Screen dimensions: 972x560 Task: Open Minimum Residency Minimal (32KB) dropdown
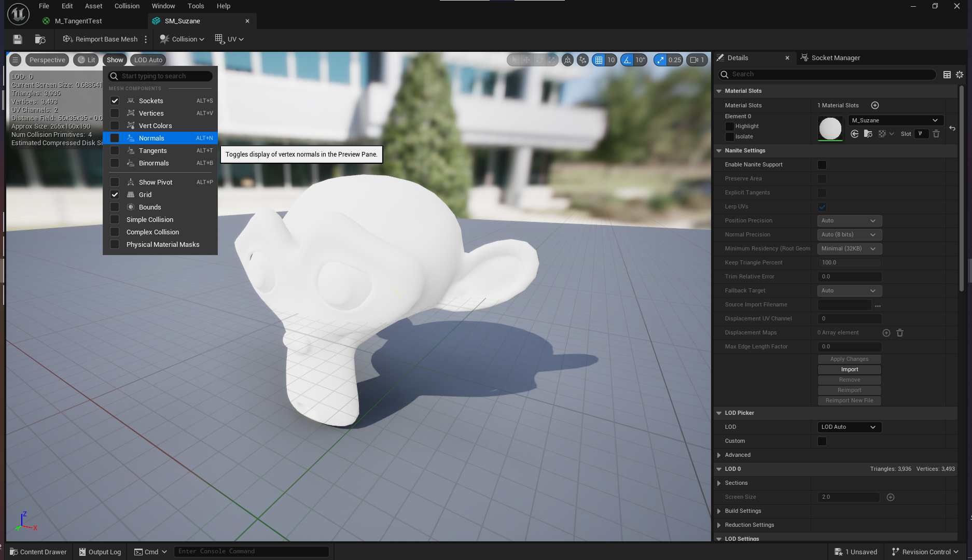[x=849, y=249]
